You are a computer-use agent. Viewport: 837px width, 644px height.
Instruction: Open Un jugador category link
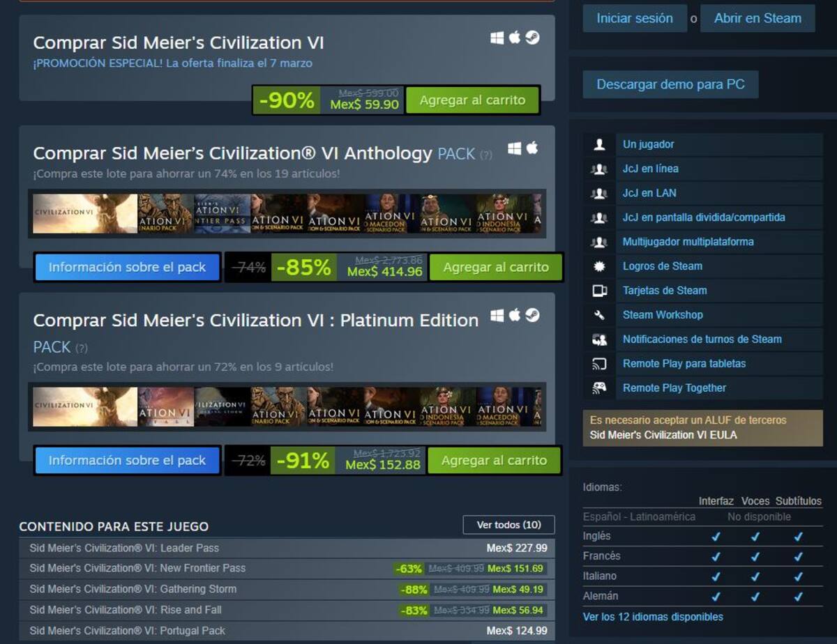(x=649, y=144)
